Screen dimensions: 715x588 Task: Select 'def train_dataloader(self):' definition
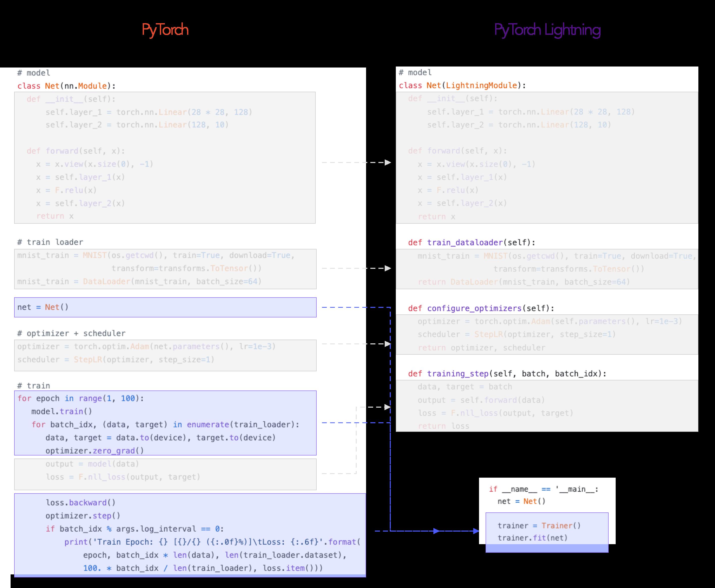pos(472,243)
